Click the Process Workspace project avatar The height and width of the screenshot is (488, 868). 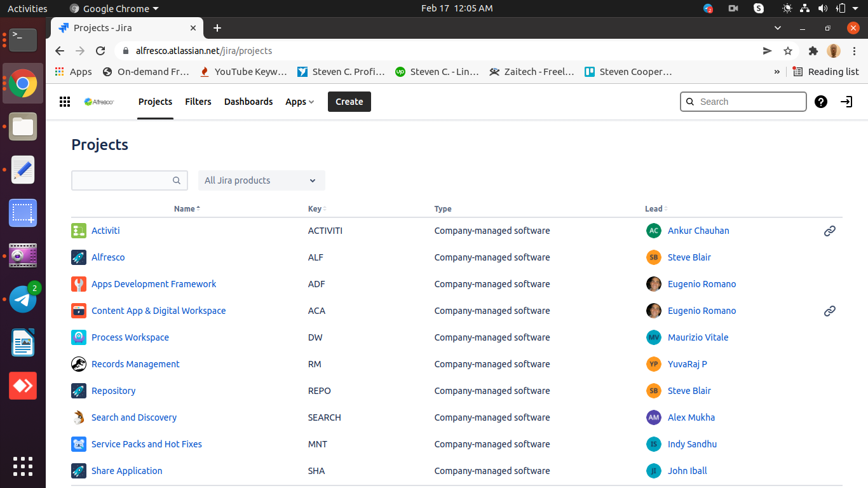point(79,337)
